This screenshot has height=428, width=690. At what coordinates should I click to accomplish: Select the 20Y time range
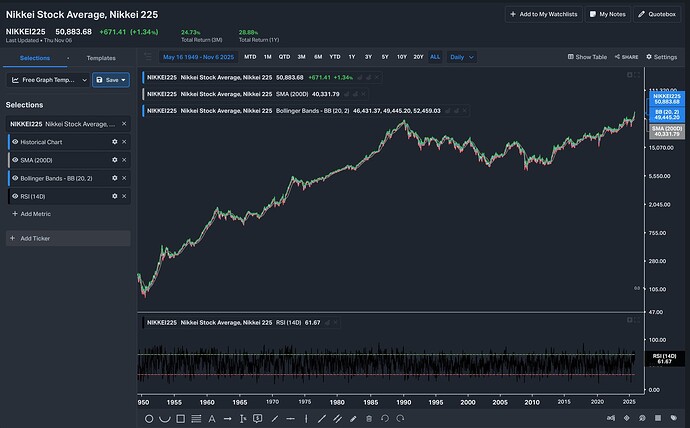tap(418, 57)
